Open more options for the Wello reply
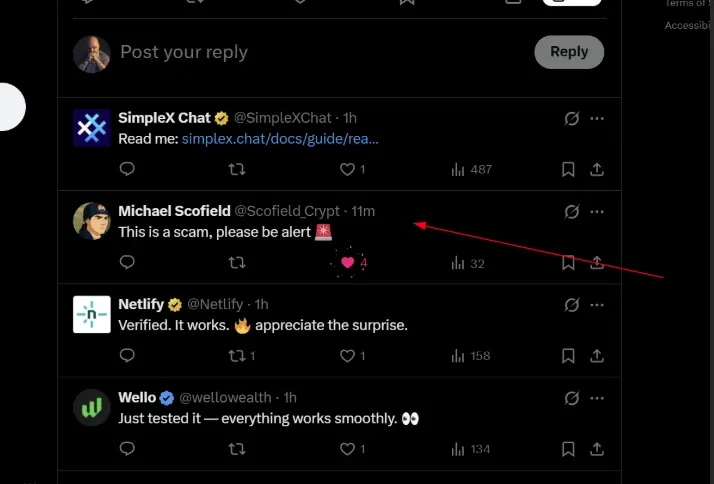The width and height of the screenshot is (714, 484). pyautogui.click(x=597, y=398)
